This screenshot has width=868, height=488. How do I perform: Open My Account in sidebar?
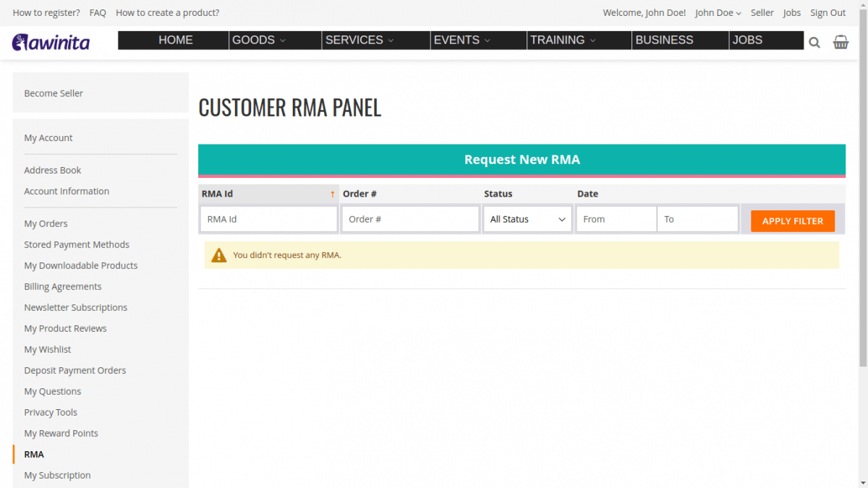(x=48, y=138)
